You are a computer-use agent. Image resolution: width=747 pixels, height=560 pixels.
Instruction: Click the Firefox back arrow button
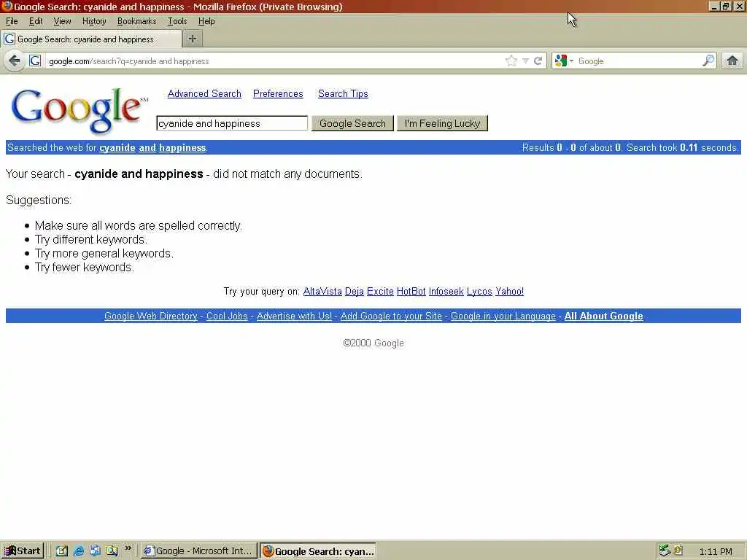click(x=15, y=61)
